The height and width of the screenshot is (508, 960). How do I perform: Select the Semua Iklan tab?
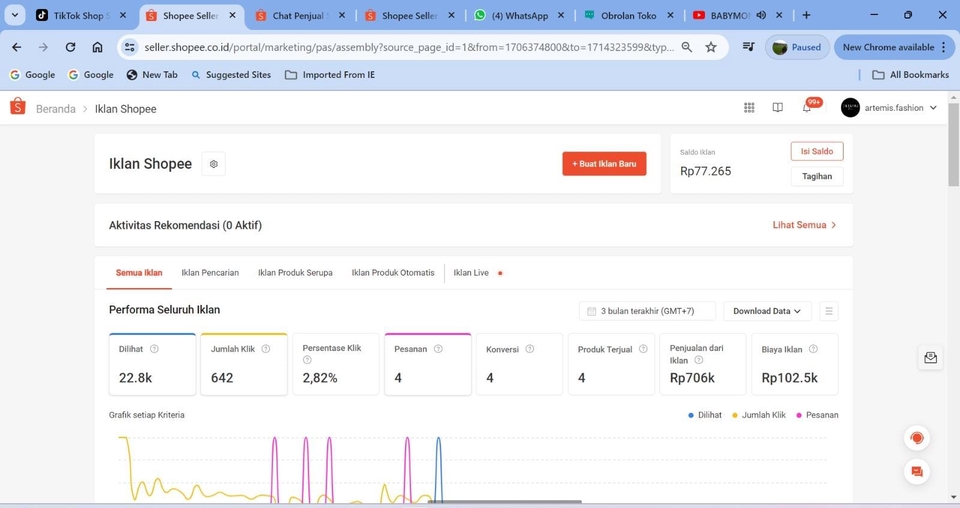(139, 273)
